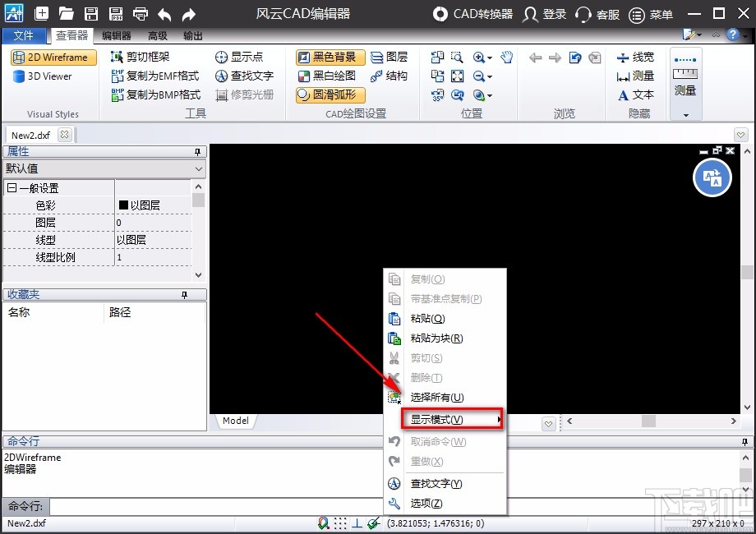Toggle 2D Wireframe visual style
This screenshot has height=534, width=756.
click(53, 58)
